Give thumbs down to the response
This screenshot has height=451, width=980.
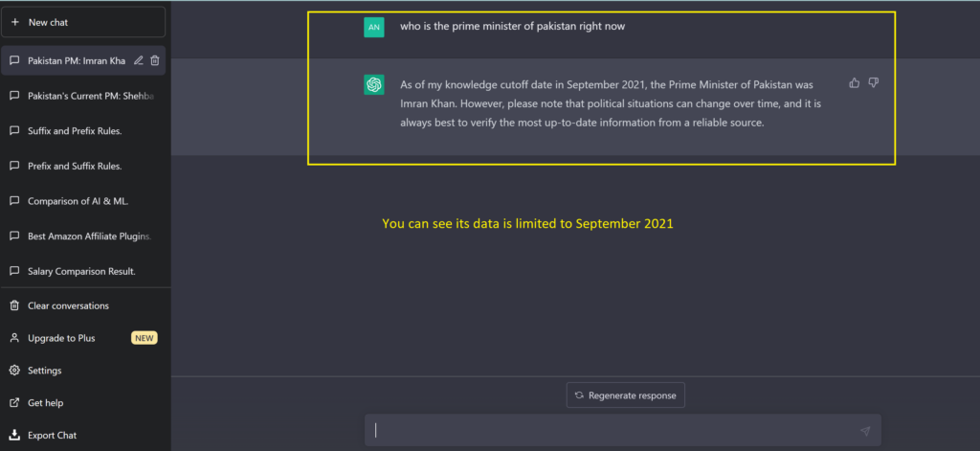pyautogui.click(x=874, y=82)
